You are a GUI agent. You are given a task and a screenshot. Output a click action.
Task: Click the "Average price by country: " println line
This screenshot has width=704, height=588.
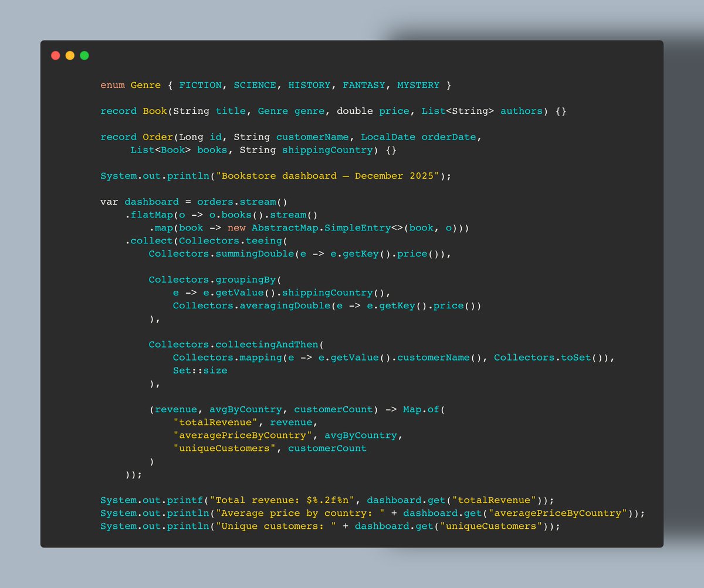373,513
